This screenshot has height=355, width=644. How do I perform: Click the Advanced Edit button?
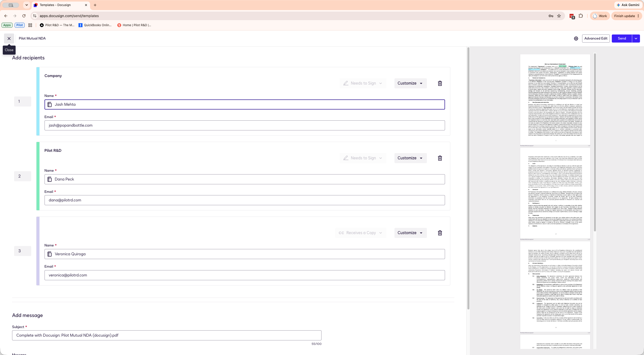[x=596, y=39]
